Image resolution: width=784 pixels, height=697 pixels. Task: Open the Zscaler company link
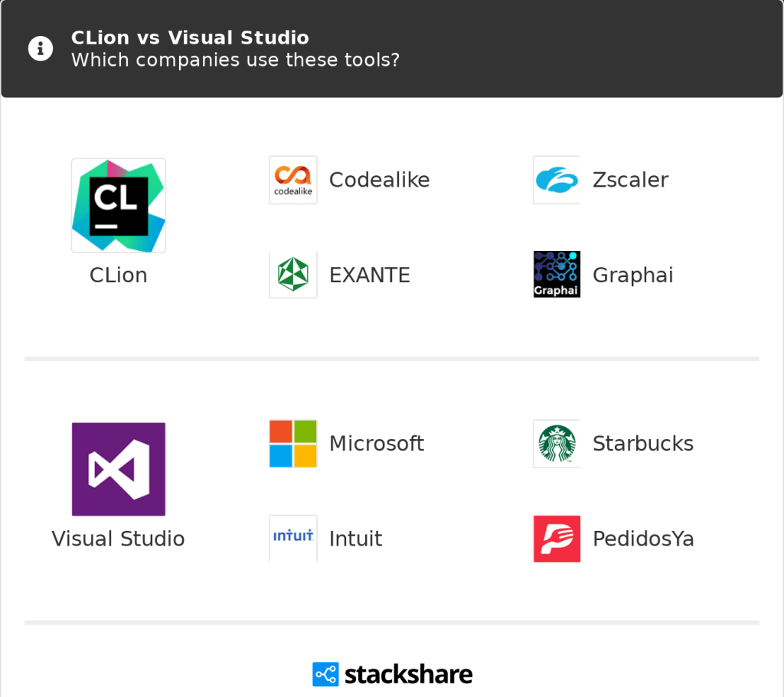630,180
